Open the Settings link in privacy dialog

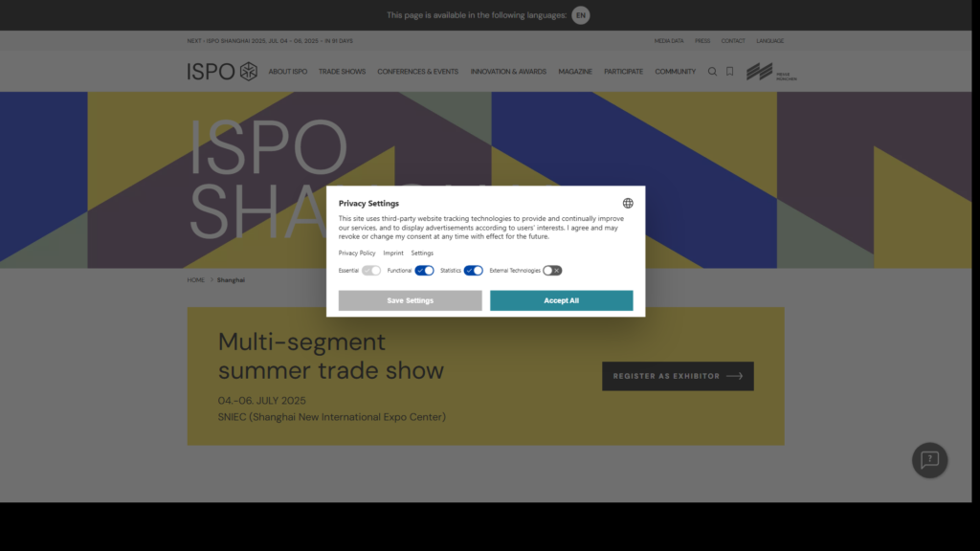point(422,253)
